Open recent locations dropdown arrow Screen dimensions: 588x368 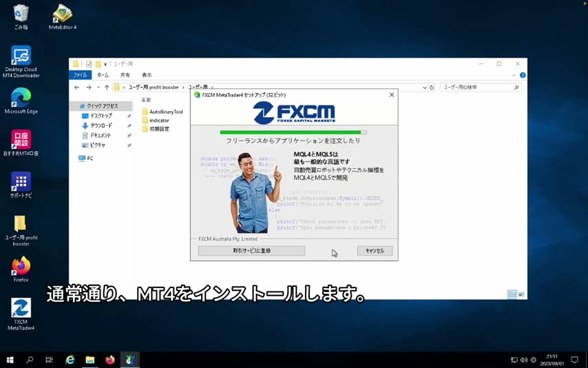98,87
